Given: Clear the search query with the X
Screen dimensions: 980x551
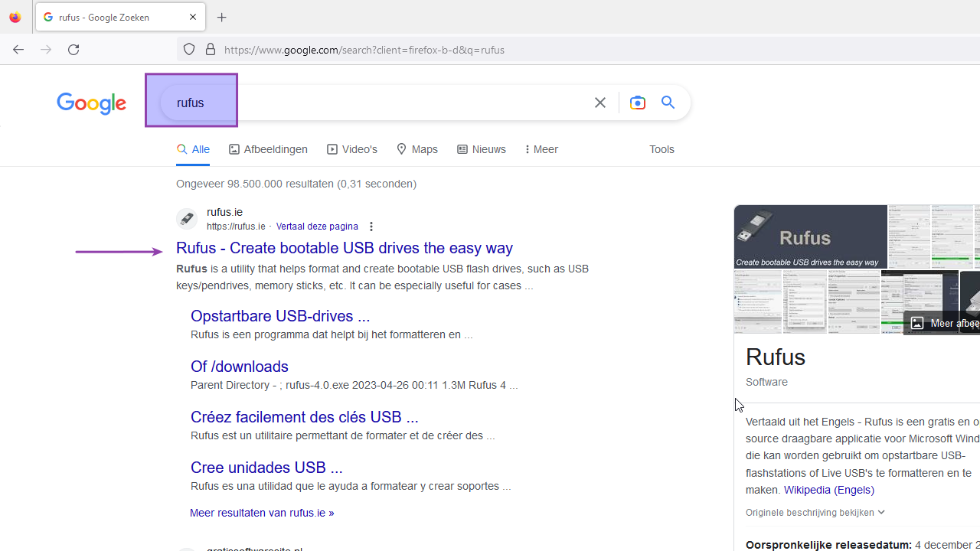Looking at the screenshot, I should pyautogui.click(x=600, y=103).
